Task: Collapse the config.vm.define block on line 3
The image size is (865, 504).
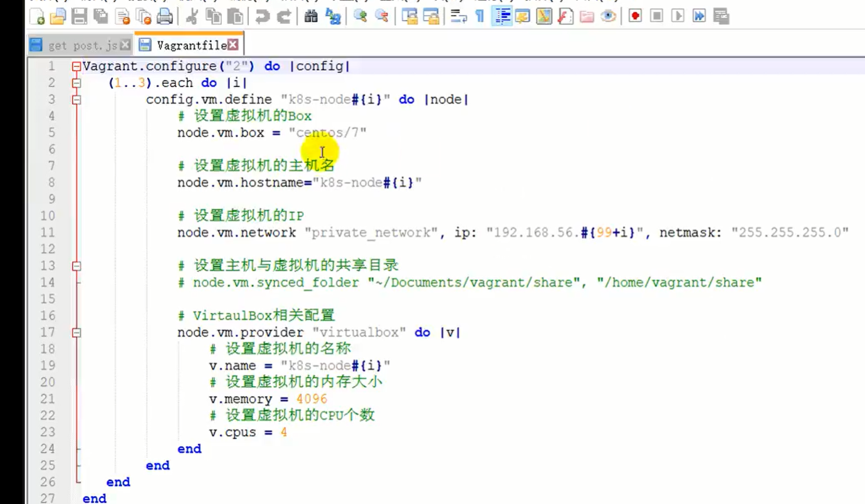Action: tap(76, 99)
